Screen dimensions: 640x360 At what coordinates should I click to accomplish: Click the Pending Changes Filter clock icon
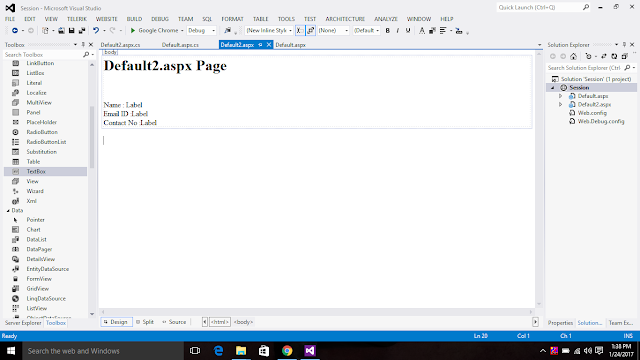click(x=588, y=56)
